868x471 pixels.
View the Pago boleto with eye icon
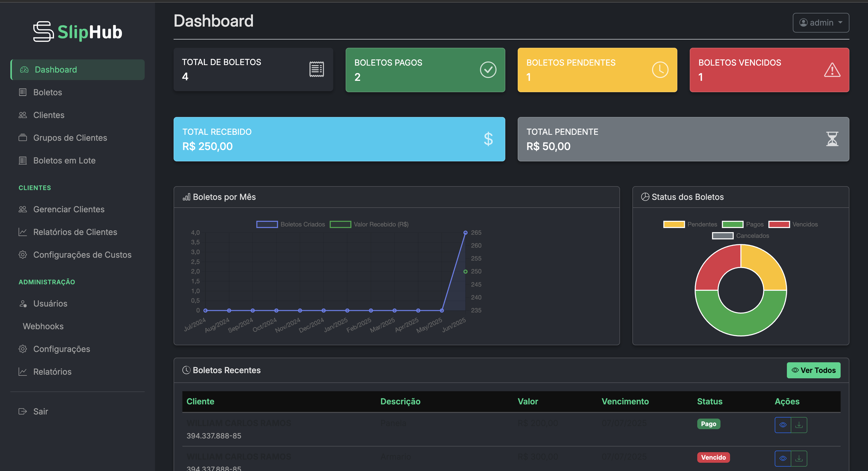pos(782,425)
